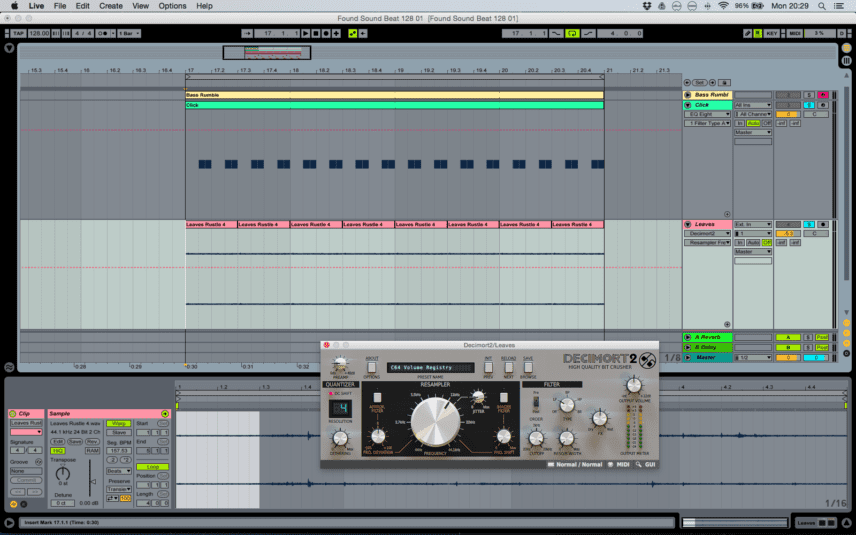Toggle the Leaves track arm button
Image resolution: width=856 pixels, height=535 pixels.
[x=823, y=224]
